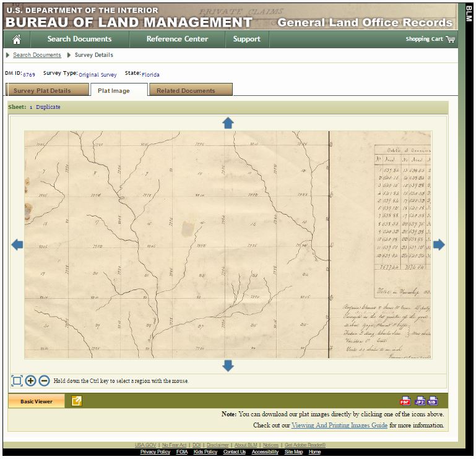Pan the plat image left

[17, 244]
